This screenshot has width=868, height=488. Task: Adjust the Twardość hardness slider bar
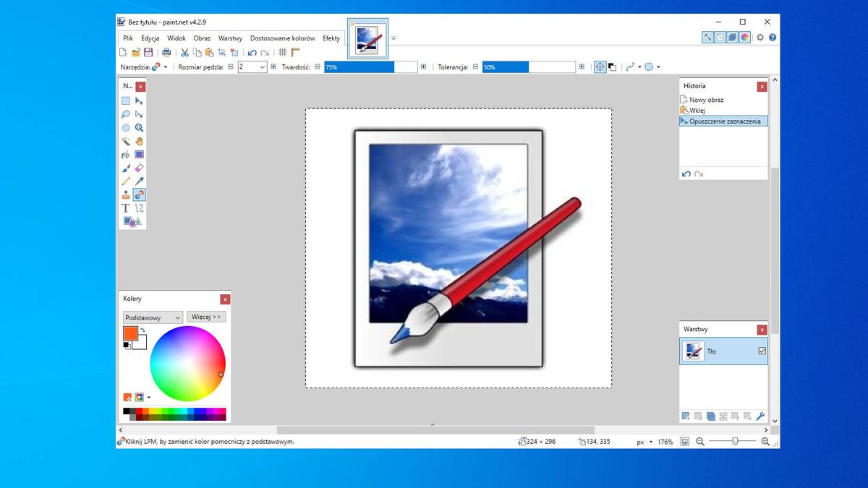pyautogui.click(x=370, y=67)
